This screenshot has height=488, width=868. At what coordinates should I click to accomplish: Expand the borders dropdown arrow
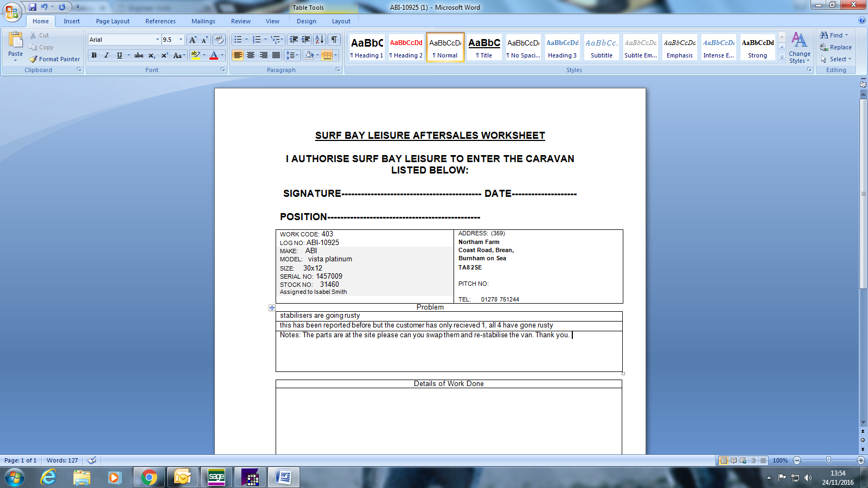pos(336,55)
